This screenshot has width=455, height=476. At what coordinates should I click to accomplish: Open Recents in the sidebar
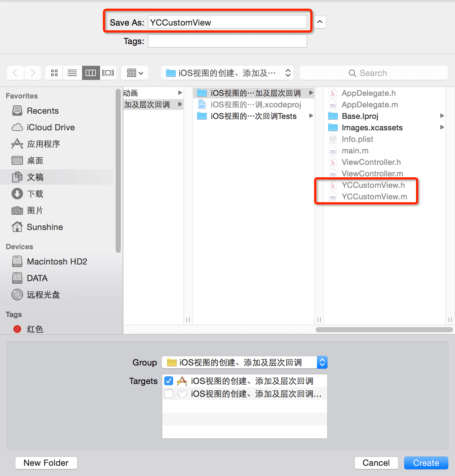pos(57,111)
